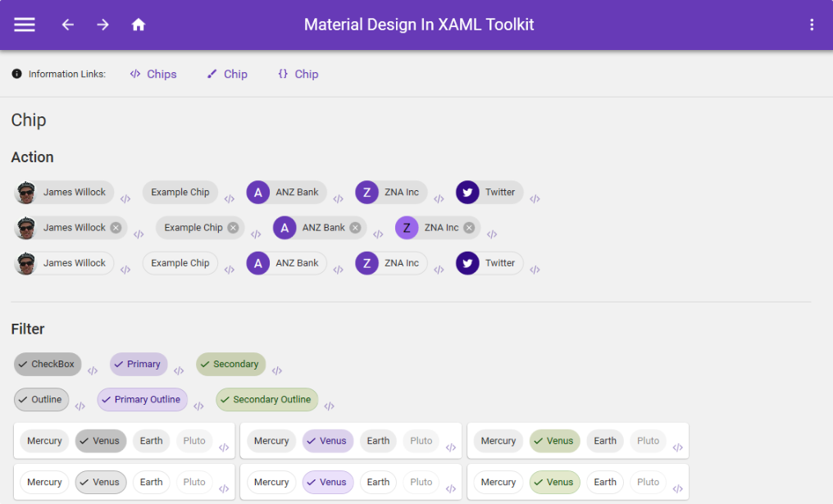Viewport: 833px width, 504px height.
Task: Click the first-row ZNA Inc chip
Action: click(x=391, y=193)
